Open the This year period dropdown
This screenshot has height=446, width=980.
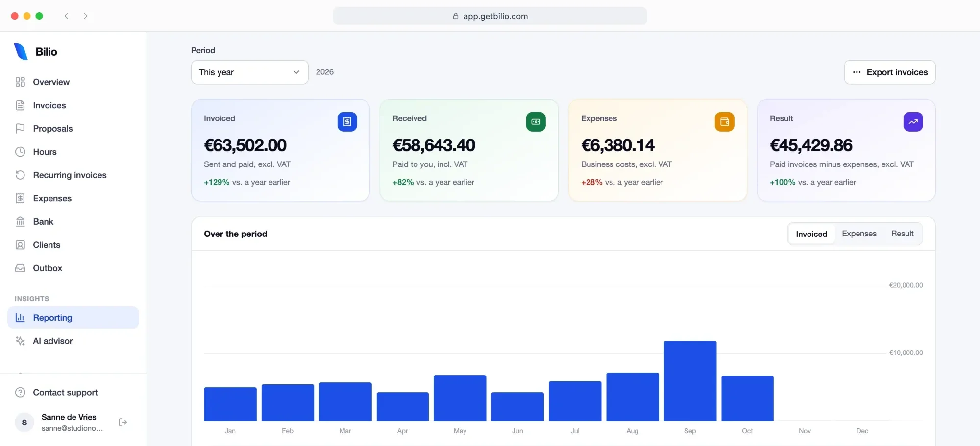[x=249, y=72]
